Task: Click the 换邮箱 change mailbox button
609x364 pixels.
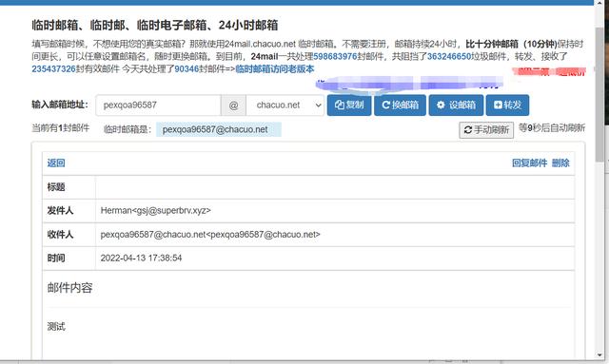Action: (x=400, y=105)
